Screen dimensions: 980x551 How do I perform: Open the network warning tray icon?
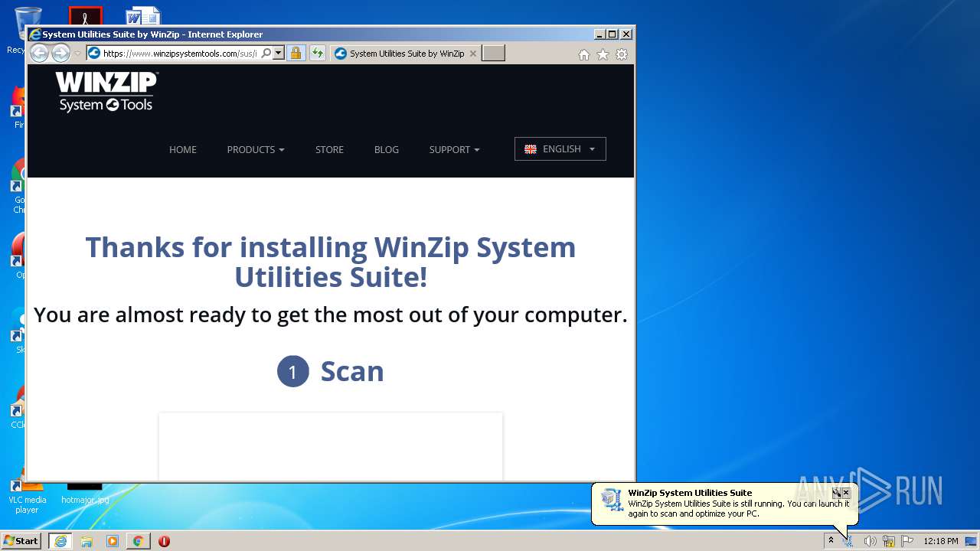pyautogui.click(x=889, y=541)
